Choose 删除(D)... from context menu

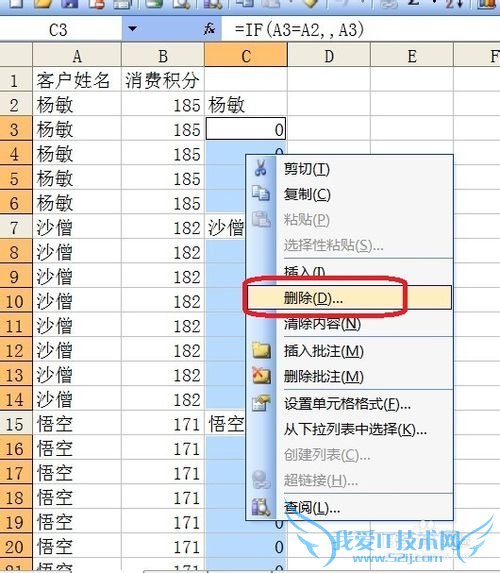click(349, 298)
